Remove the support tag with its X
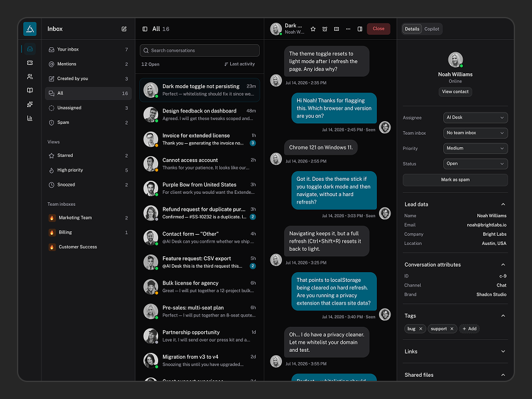The image size is (532, 399). coord(452,329)
